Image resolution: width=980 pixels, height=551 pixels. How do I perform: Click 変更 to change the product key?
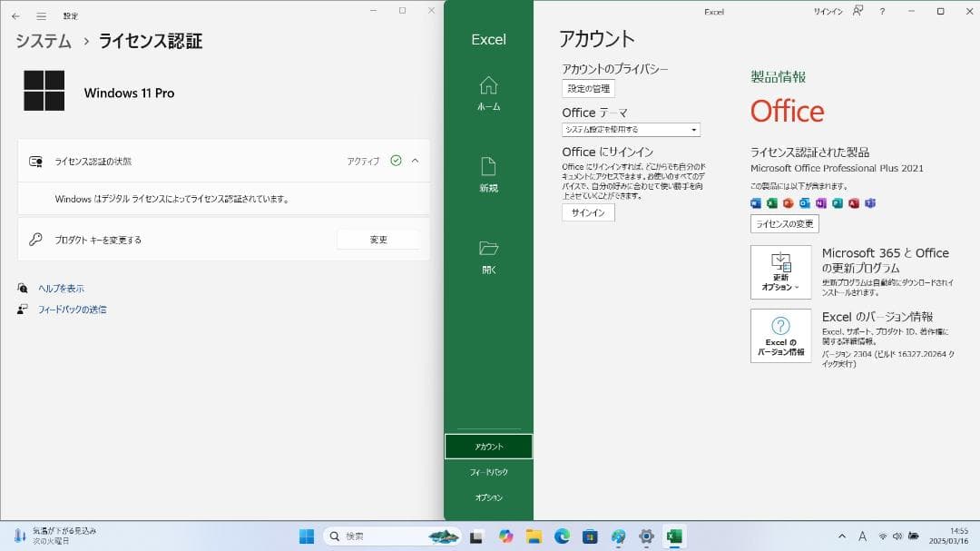tap(377, 239)
